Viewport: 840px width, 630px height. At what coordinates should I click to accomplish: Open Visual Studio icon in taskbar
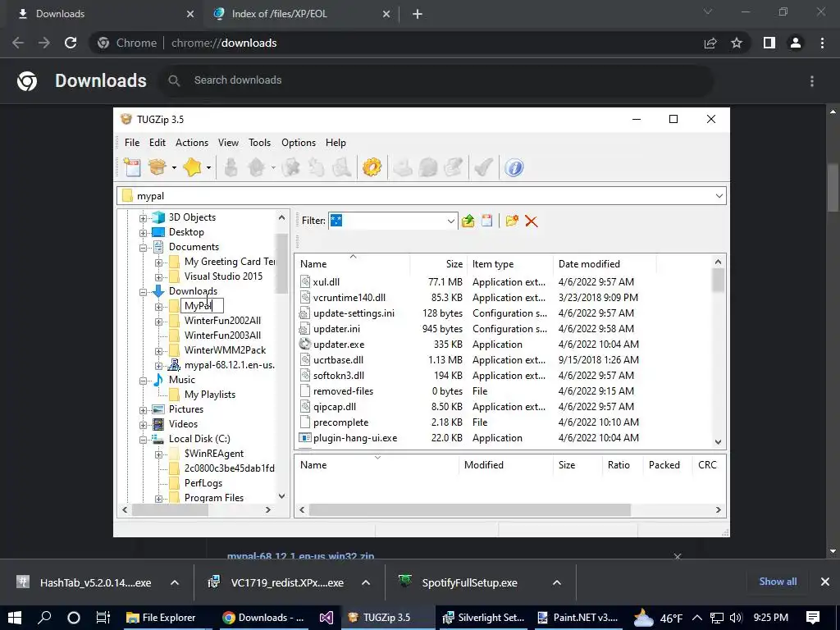(326, 618)
